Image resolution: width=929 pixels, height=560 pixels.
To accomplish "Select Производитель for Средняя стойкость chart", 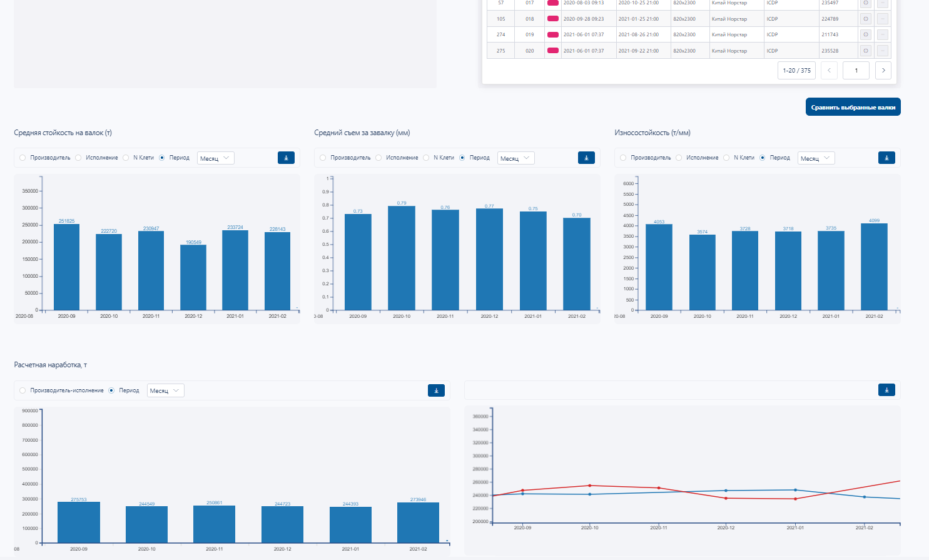I will click(23, 158).
